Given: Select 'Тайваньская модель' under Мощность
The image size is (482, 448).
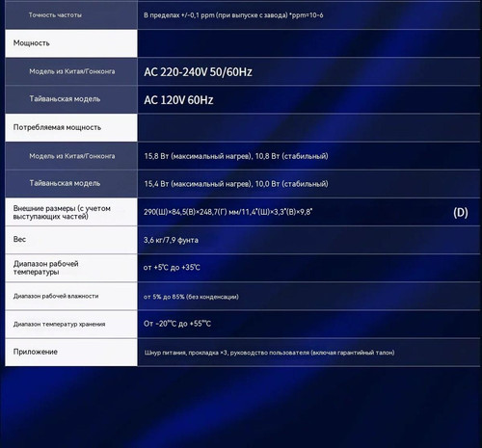Looking at the screenshot, I should click(71, 99).
